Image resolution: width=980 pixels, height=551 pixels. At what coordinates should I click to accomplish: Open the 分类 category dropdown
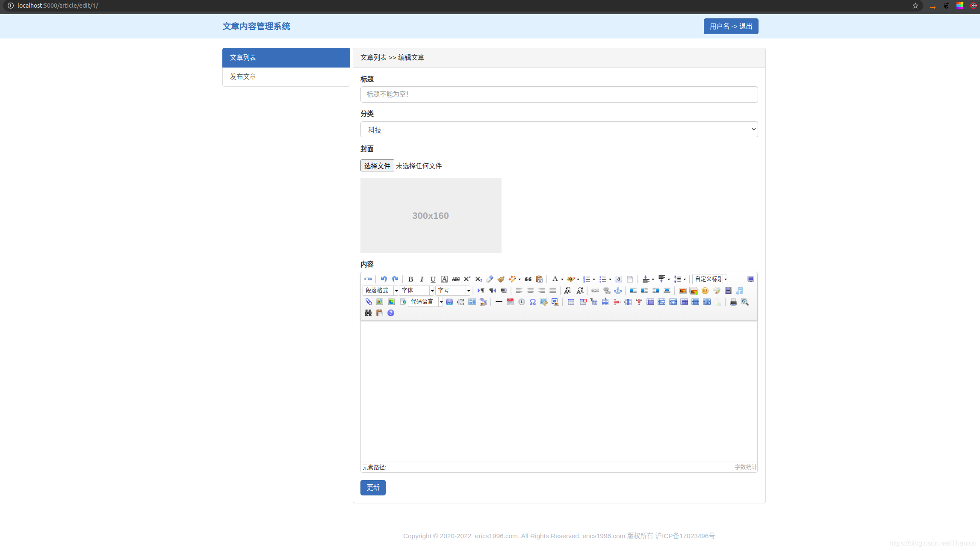559,130
